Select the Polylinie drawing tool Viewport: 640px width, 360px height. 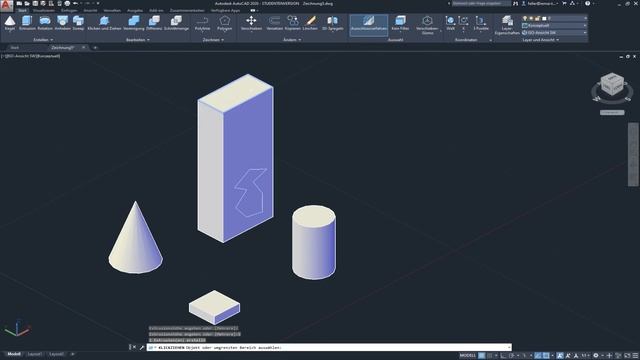pyautogui.click(x=202, y=23)
